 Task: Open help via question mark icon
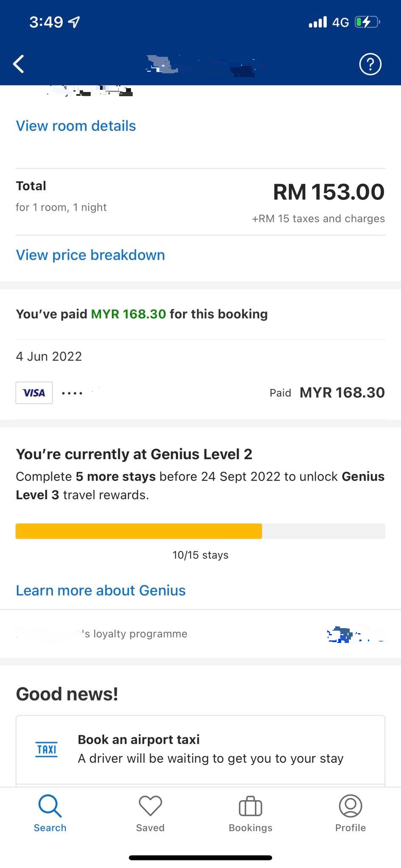370,64
